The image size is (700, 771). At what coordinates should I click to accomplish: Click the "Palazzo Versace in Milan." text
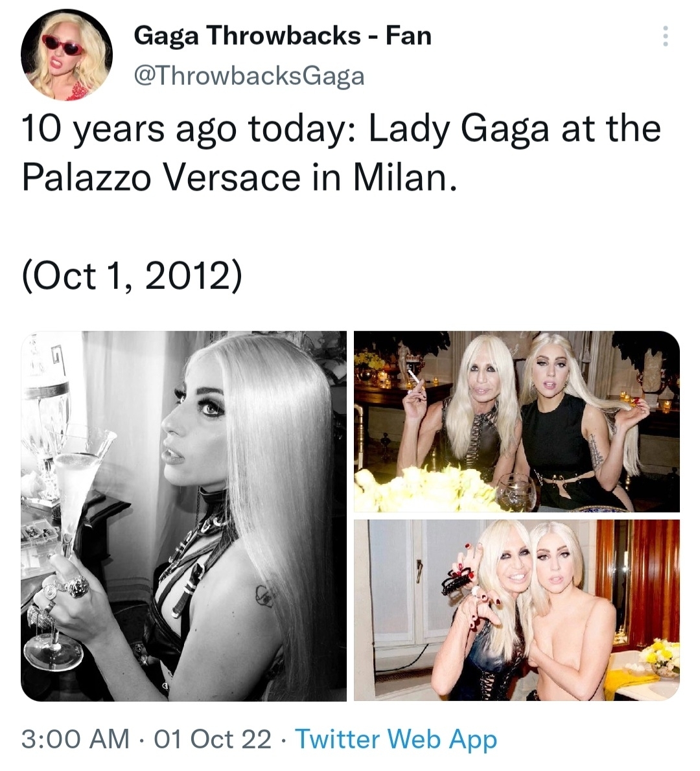240,177
